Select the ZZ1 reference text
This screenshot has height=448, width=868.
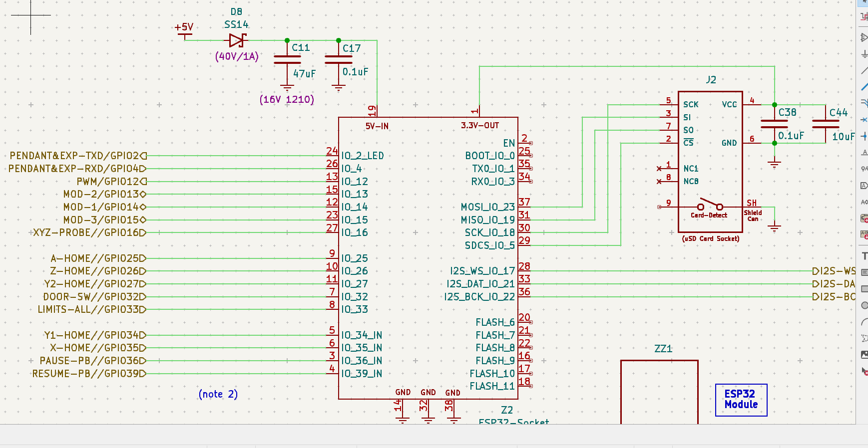pos(663,349)
